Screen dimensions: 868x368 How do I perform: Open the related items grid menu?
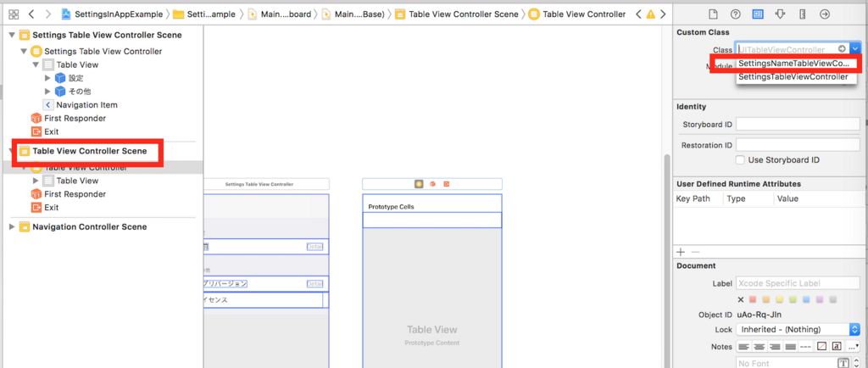click(14, 14)
